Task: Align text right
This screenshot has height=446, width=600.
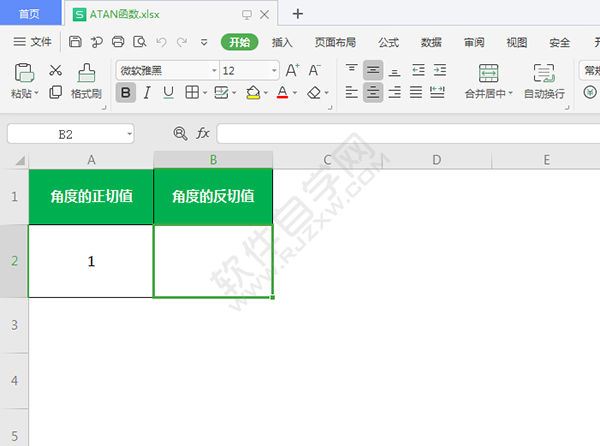Action: click(395, 92)
